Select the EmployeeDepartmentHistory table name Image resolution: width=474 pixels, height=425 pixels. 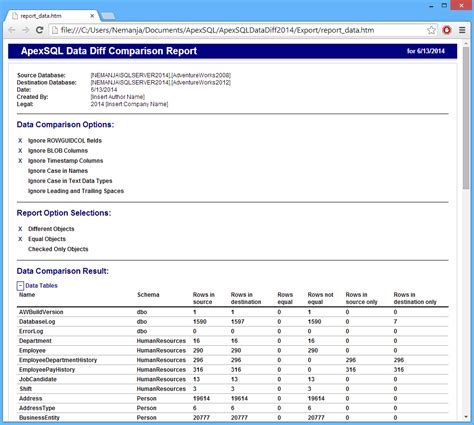58,360
